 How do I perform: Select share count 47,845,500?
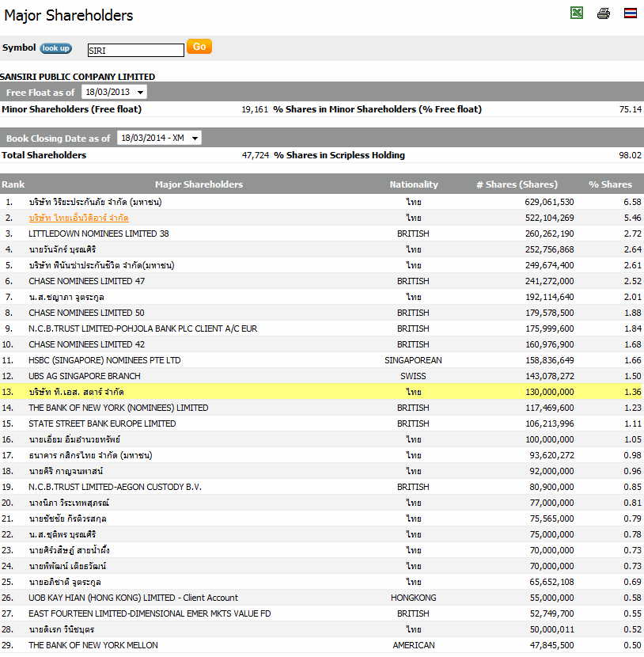point(552,645)
